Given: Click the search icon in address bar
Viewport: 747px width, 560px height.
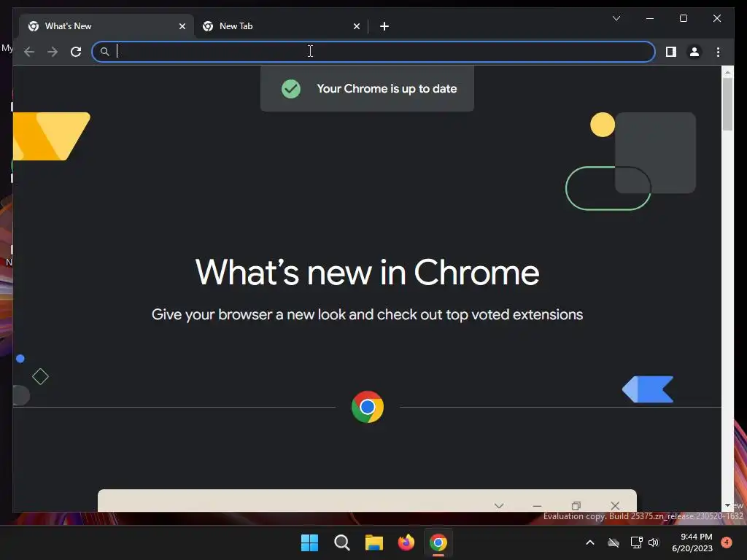Looking at the screenshot, I should (105, 52).
